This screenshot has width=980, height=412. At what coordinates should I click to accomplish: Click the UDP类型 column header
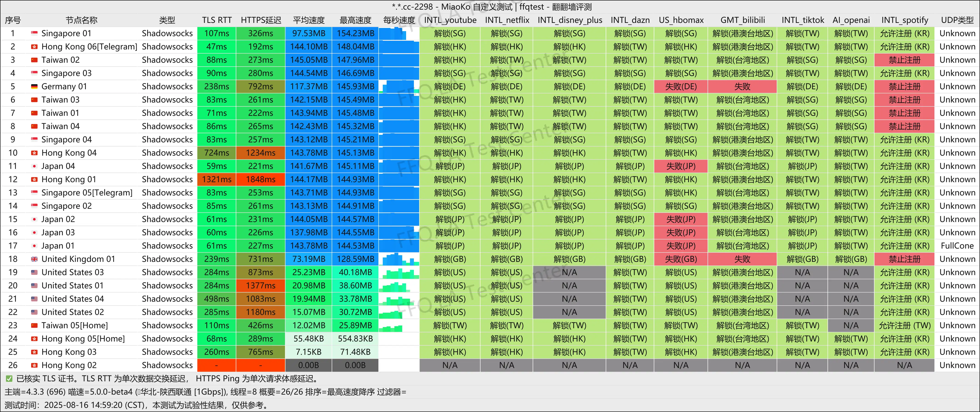pos(957,20)
